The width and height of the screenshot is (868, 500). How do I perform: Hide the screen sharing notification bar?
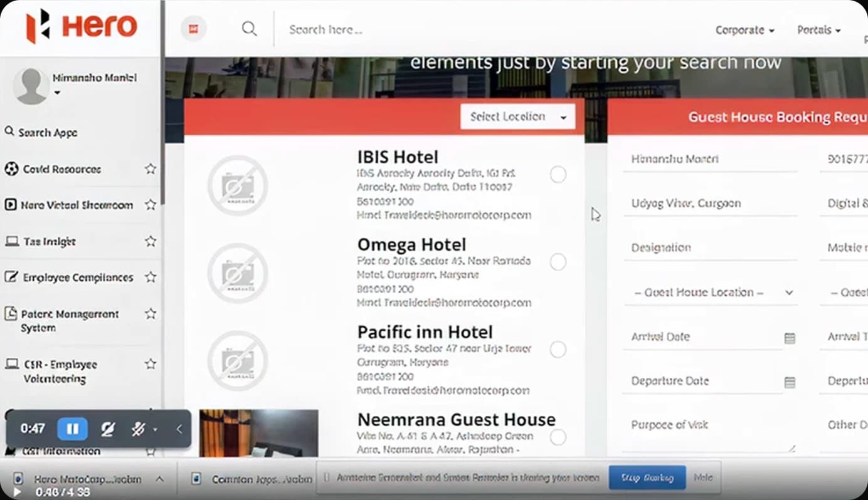tap(703, 478)
